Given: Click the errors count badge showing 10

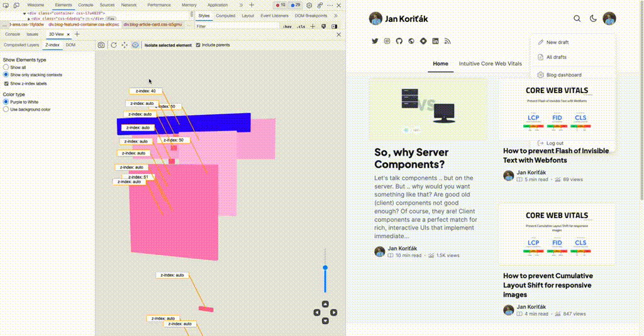Looking at the screenshot, I should (281, 5).
